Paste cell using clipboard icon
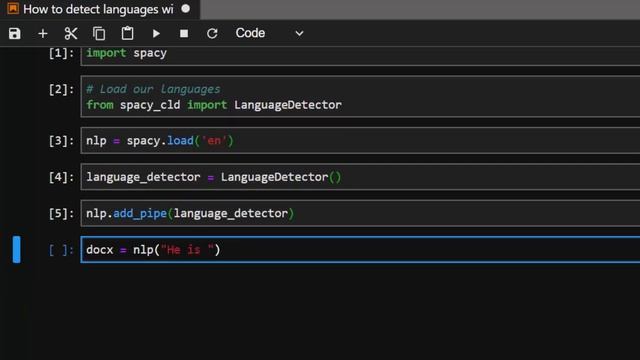The image size is (640, 360). [x=127, y=33]
